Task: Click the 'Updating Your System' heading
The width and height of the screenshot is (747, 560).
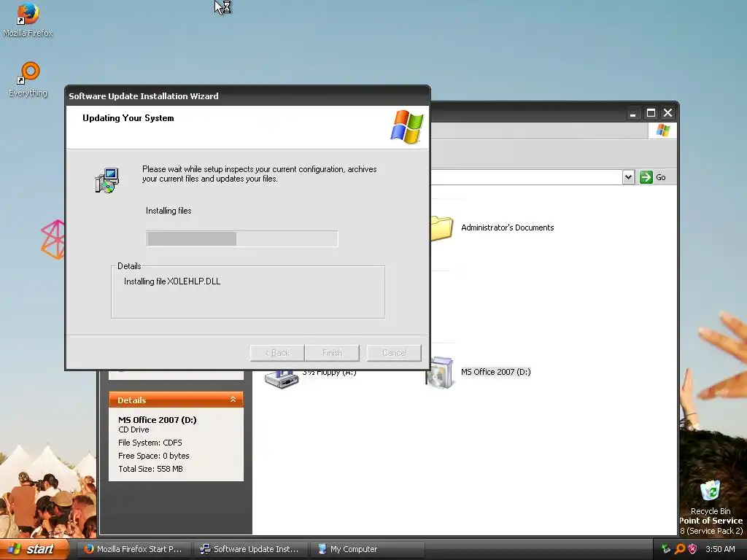Action: tap(128, 118)
